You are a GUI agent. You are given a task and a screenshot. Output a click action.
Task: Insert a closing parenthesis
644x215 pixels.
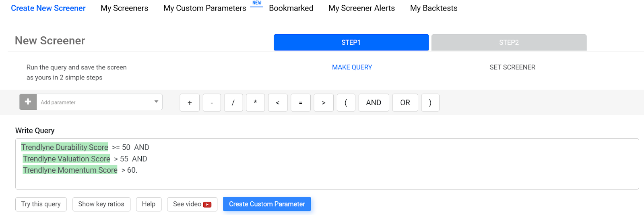pyautogui.click(x=430, y=102)
